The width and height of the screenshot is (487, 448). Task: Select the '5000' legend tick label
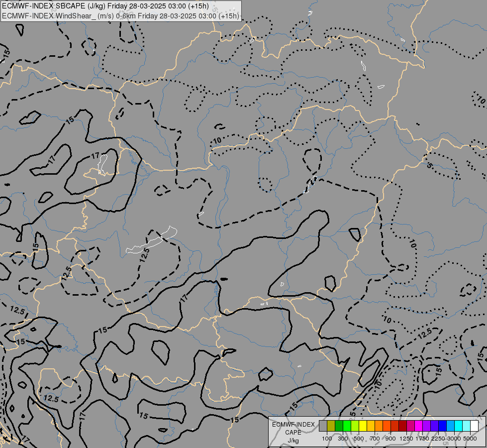coord(470,439)
